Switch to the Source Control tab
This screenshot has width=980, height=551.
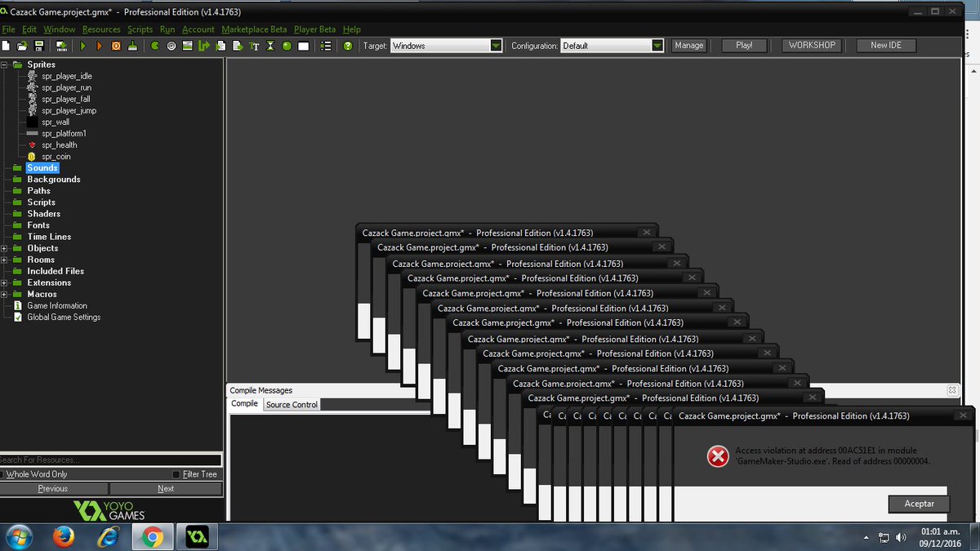pos(292,405)
